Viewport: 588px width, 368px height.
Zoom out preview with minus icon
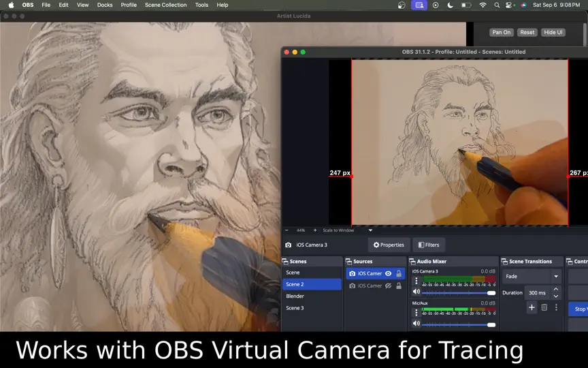point(287,230)
